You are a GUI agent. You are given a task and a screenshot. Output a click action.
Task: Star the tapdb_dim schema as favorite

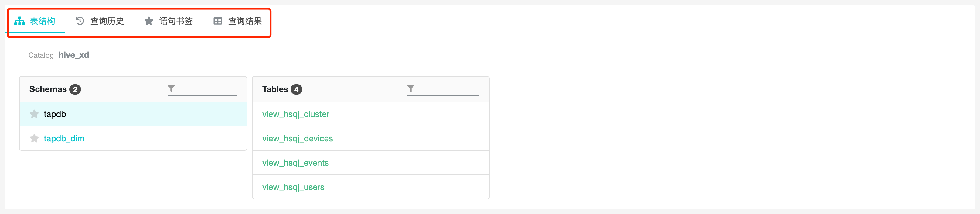pyautogui.click(x=34, y=138)
